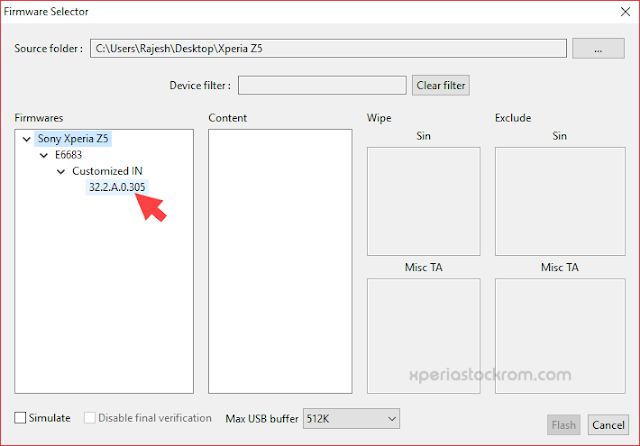Viewport: 640px width, 446px height.
Task: Click the Wipe Sin list box
Action: point(424,202)
